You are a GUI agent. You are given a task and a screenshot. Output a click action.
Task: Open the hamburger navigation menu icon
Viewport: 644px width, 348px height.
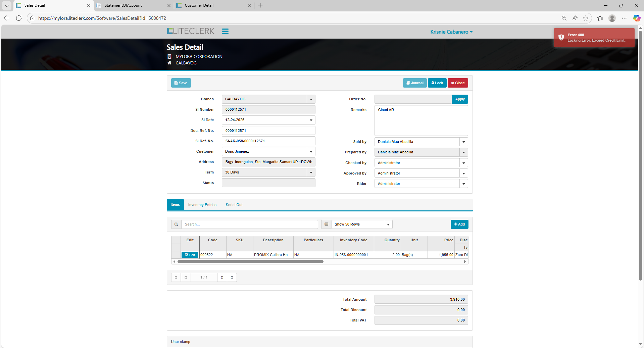point(225,31)
